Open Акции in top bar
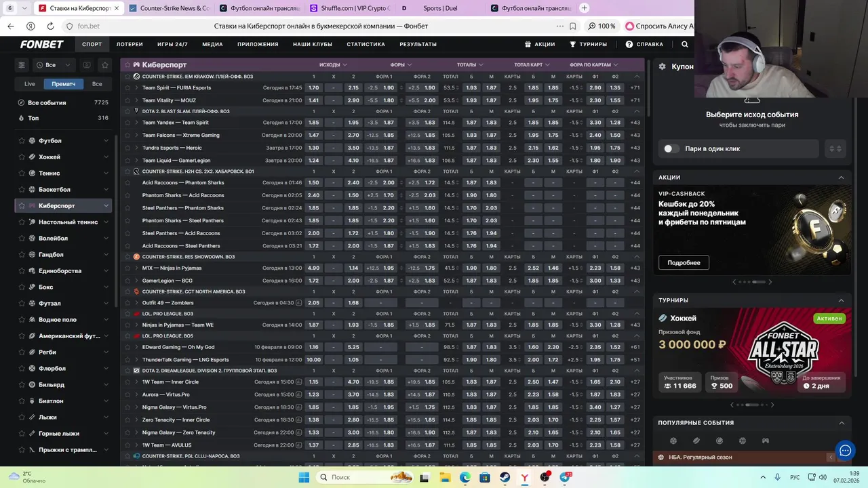Image resolution: width=868 pixels, height=488 pixels. coord(540,44)
